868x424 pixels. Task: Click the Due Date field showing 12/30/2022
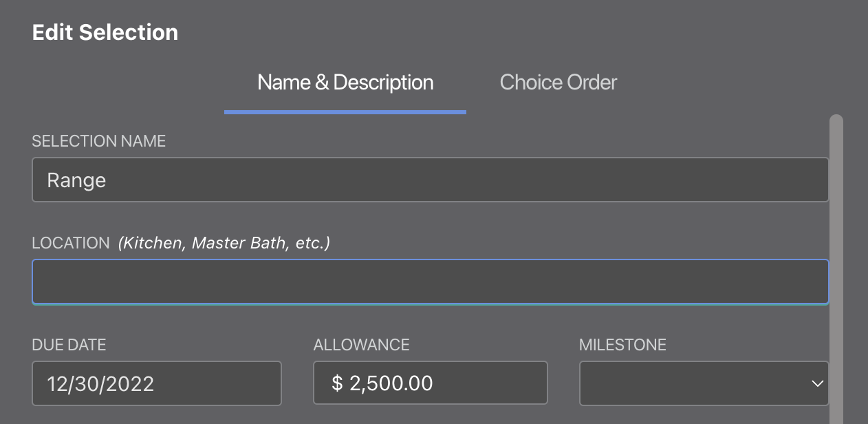pyautogui.click(x=156, y=383)
